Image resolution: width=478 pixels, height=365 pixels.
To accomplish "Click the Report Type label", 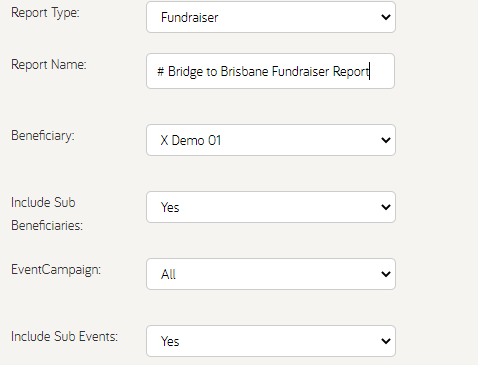I will click(45, 13).
